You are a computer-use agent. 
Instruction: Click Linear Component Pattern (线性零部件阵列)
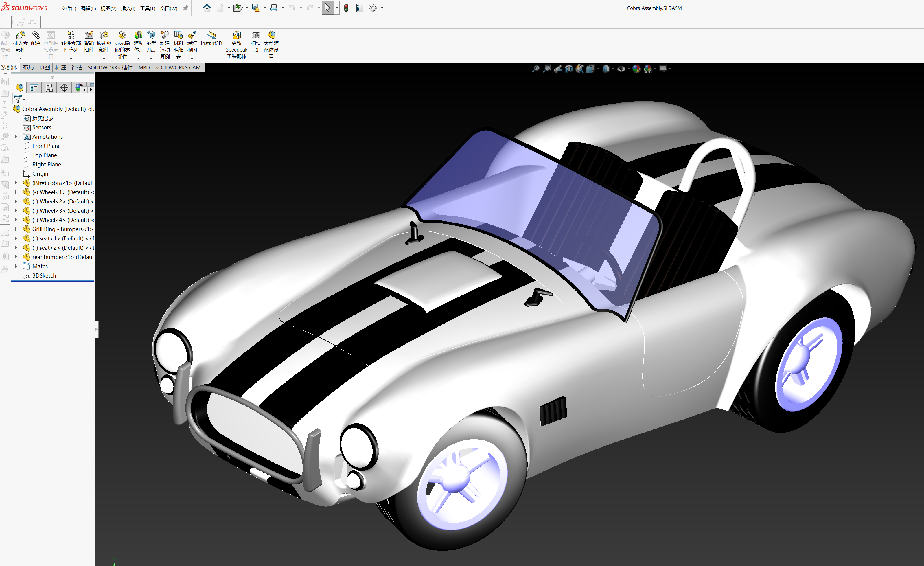click(71, 42)
